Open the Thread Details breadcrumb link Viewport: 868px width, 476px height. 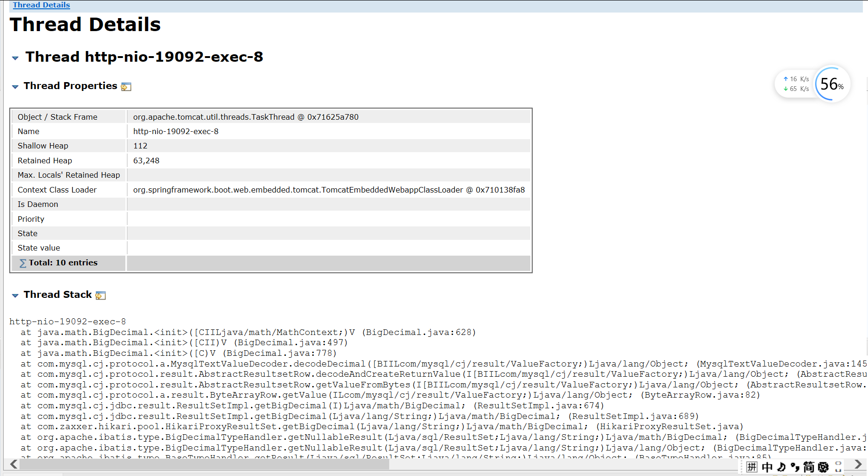pos(41,5)
